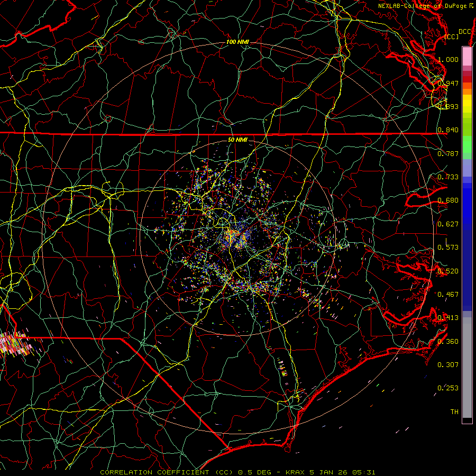Click the CORRELATION COEFFICIENT caption at bottom
This screenshot has height=476, width=476.
pos(237,472)
